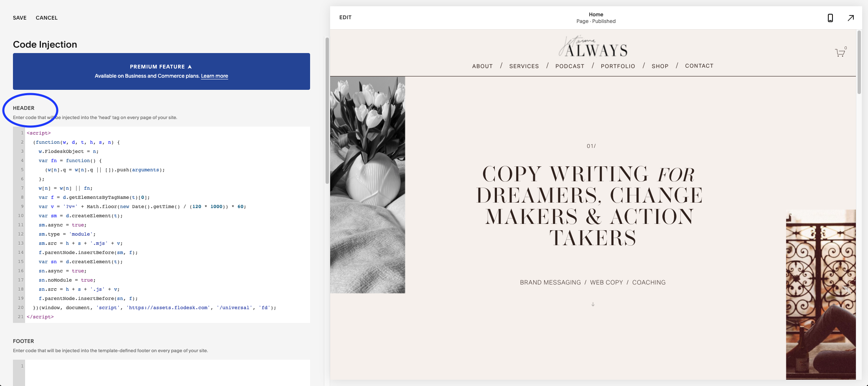The image size is (868, 386).
Task: Open site in full preview arrow icon
Action: click(x=850, y=18)
